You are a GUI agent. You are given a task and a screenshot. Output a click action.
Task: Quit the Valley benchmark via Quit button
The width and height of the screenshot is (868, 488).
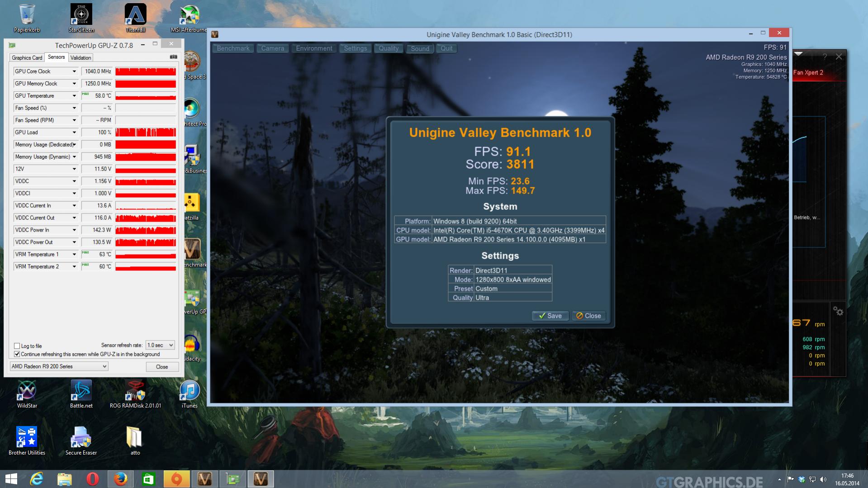[x=446, y=48]
